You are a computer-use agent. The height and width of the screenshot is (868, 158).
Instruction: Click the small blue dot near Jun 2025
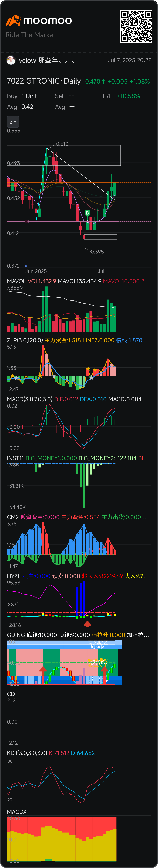(26, 266)
